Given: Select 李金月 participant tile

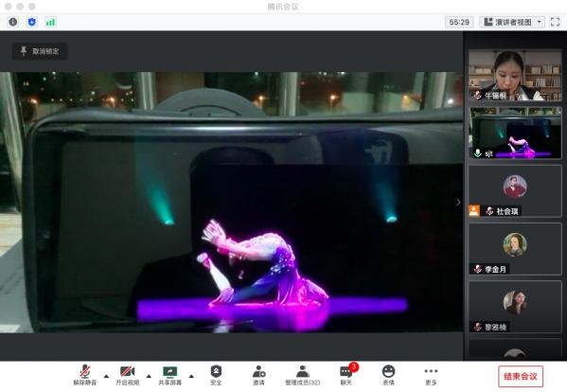Looking at the screenshot, I should point(515,249).
